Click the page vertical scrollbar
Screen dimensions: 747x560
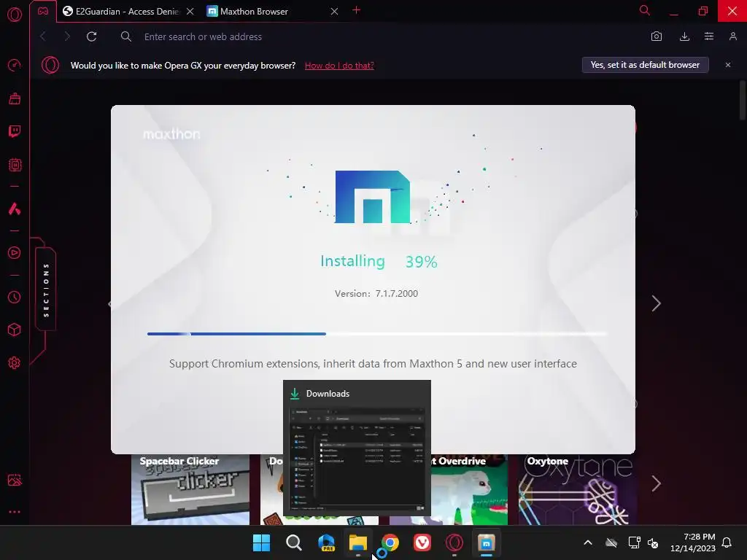point(742,100)
